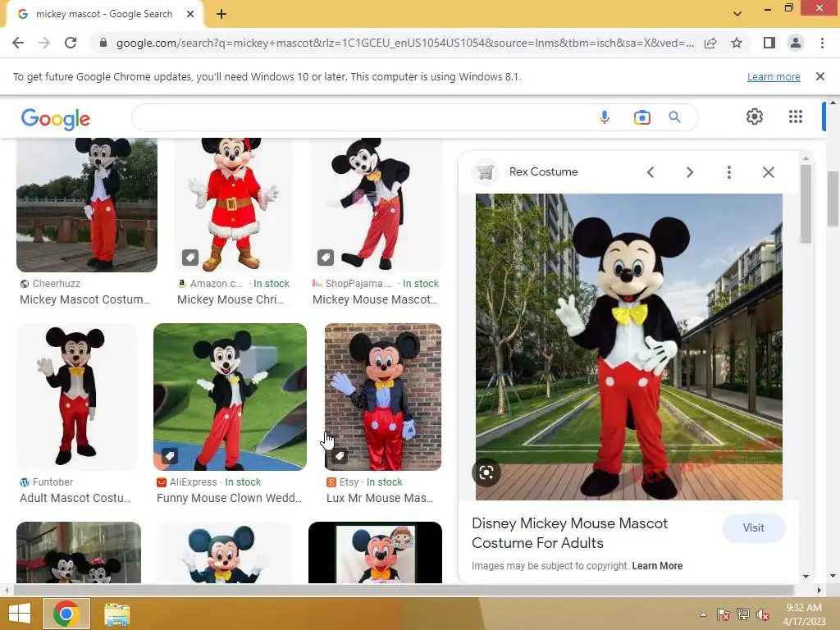Image resolution: width=840 pixels, height=630 pixels.
Task: Click the muted volume tray icon
Action: pyautogui.click(x=763, y=614)
